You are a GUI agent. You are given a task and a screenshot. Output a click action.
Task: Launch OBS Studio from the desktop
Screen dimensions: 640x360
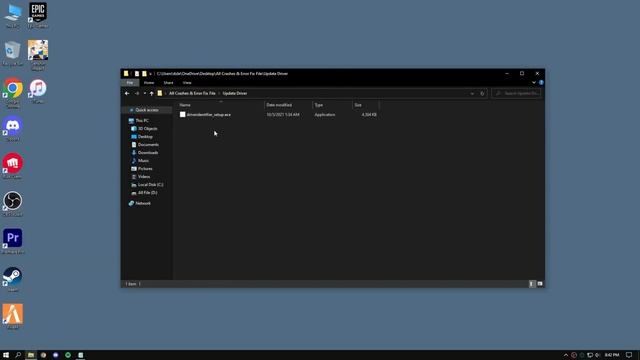point(13,204)
